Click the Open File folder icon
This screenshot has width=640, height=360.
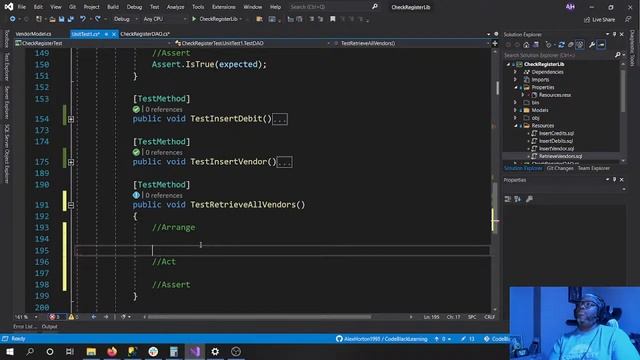tap(52, 19)
